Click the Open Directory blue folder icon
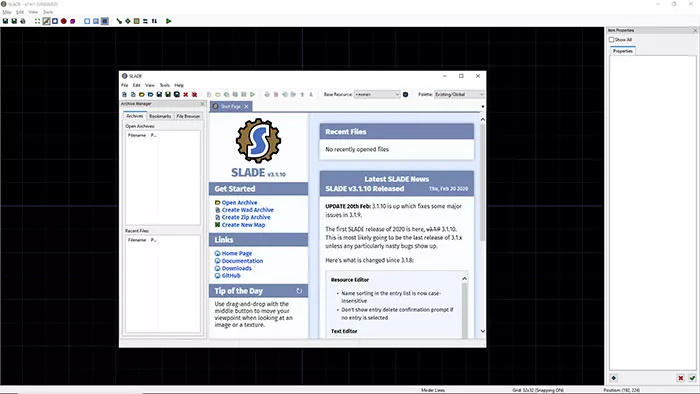The height and width of the screenshot is (394, 700). (x=150, y=95)
